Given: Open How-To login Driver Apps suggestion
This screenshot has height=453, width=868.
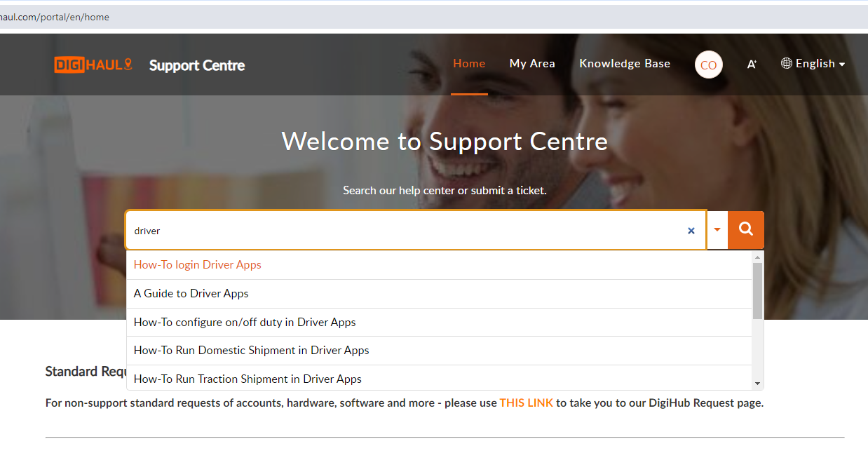Looking at the screenshot, I should (439, 265).
